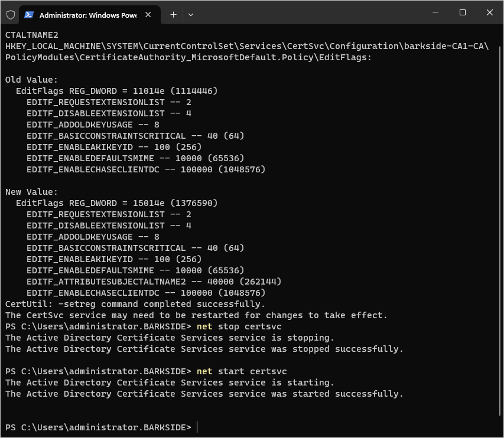Click the EDITF_ATTRIBUTESUBJECTALTNAME2 flag line
504x438 pixels.
[154, 282]
